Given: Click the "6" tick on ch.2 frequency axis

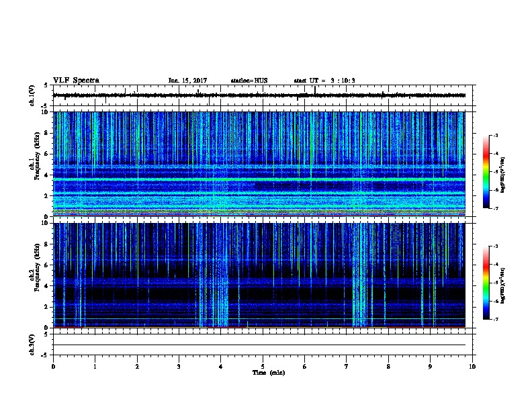Looking at the screenshot, I should coord(47,265).
